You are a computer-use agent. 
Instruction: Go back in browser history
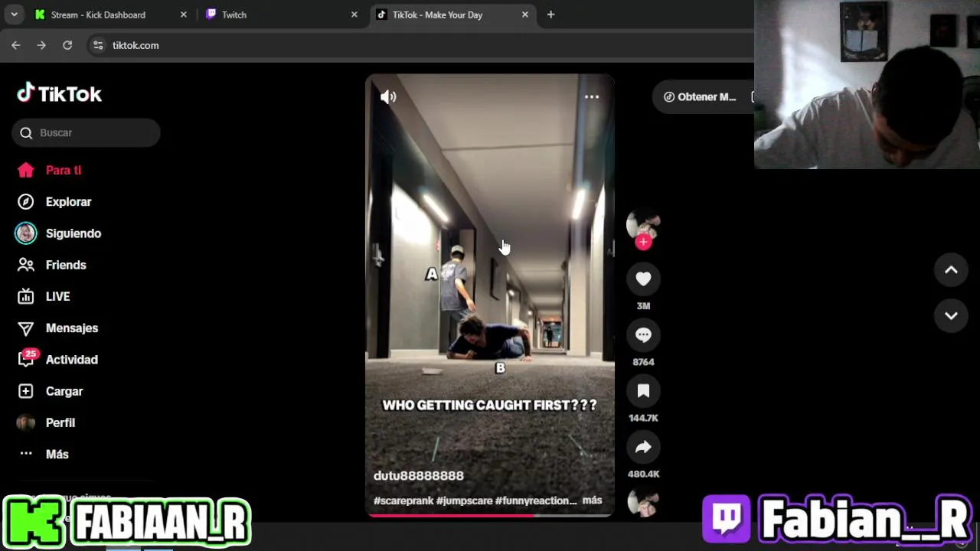click(x=16, y=45)
